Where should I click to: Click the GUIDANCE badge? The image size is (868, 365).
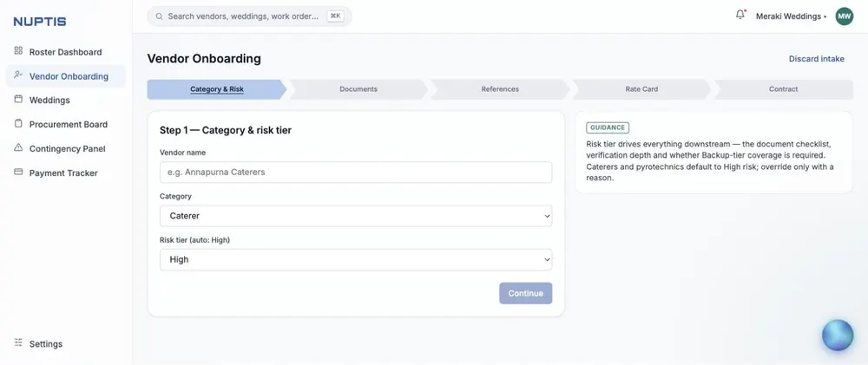click(608, 127)
